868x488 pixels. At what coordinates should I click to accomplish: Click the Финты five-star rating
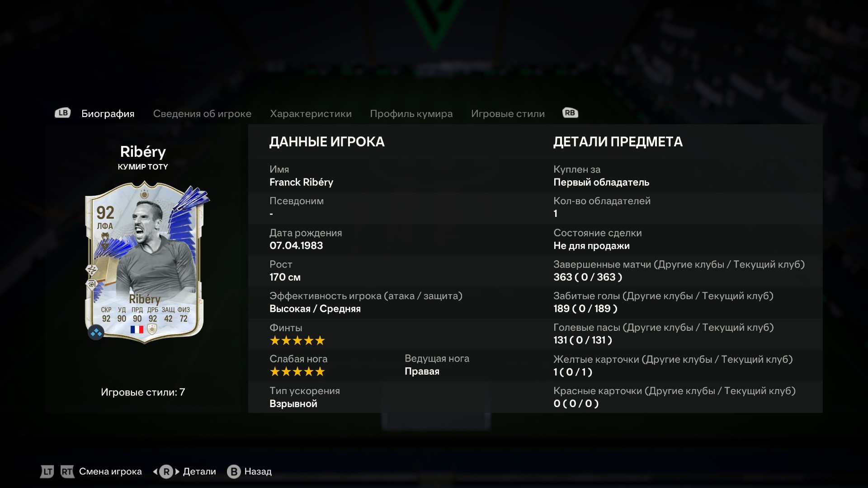(x=297, y=341)
